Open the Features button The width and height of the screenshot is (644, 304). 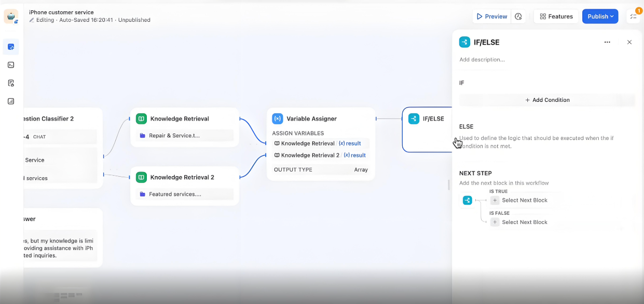point(556,17)
